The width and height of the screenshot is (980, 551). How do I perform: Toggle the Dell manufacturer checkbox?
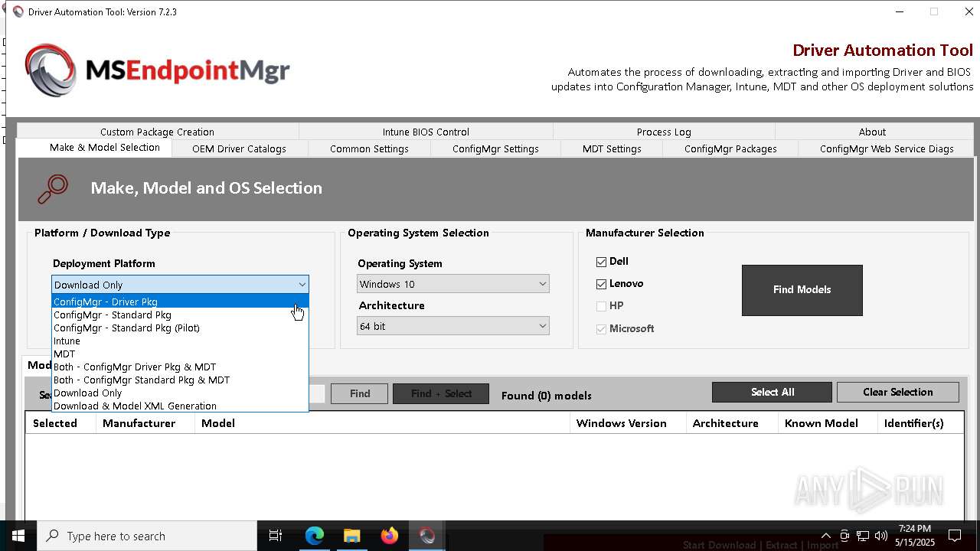pos(601,262)
